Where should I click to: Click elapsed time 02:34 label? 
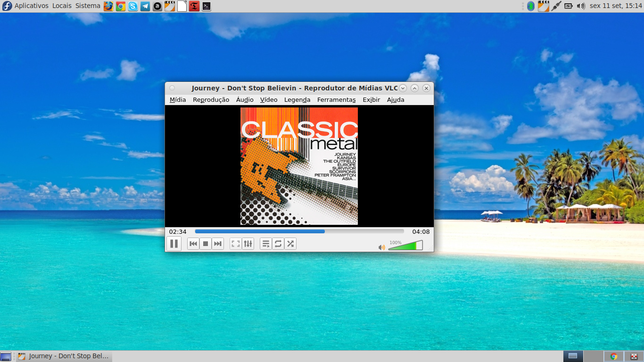tap(178, 231)
